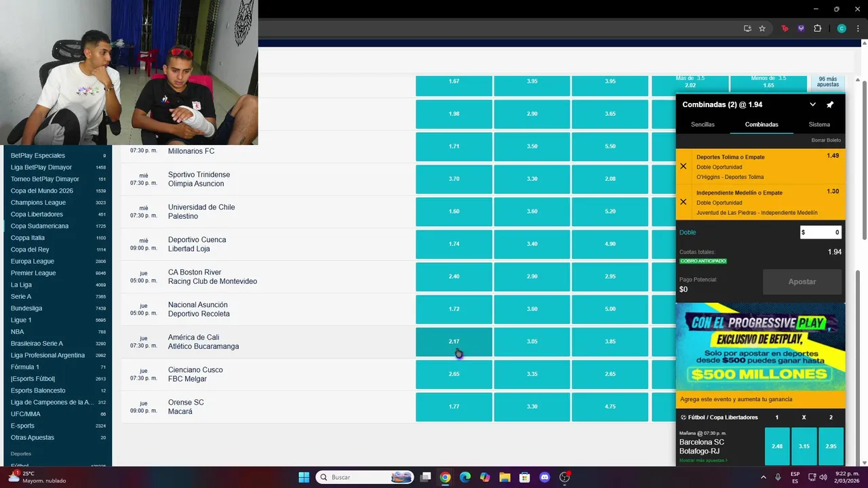
Task: Remove Independiente Medellín o Empate selection
Action: (x=683, y=202)
